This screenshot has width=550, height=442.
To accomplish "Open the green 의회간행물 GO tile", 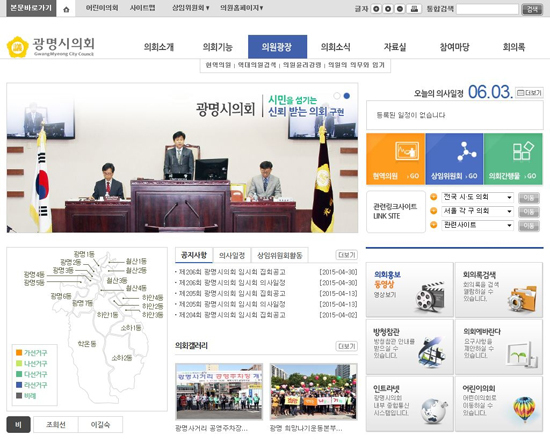I will click(513, 159).
